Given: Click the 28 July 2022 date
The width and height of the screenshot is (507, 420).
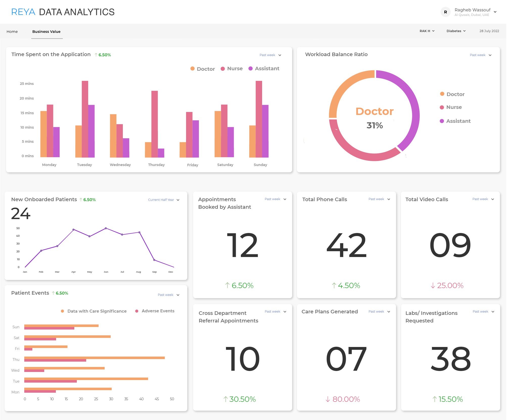Looking at the screenshot, I should point(489,31).
